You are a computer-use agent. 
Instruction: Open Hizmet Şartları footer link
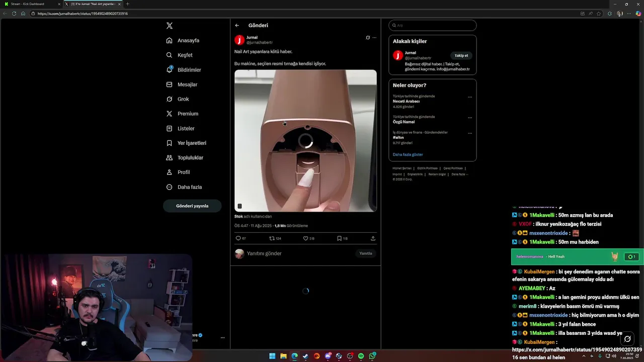[x=401, y=168]
